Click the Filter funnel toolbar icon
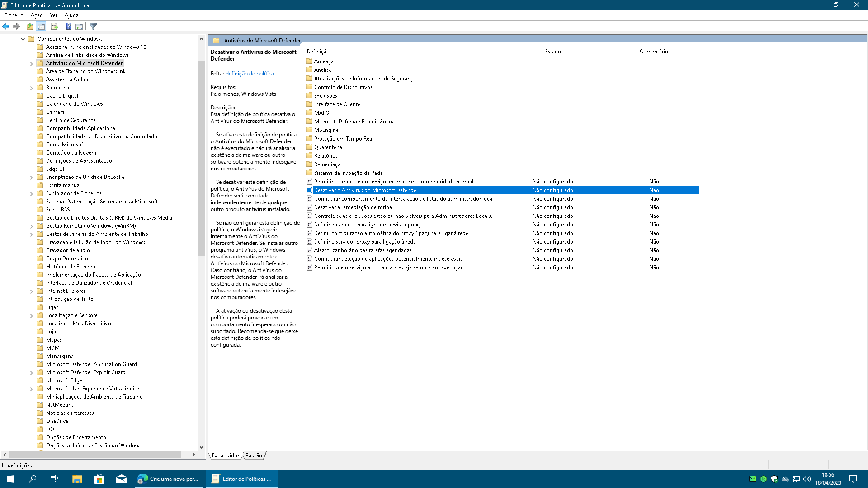This screenshot has width=868, height=488. point(94,27)
